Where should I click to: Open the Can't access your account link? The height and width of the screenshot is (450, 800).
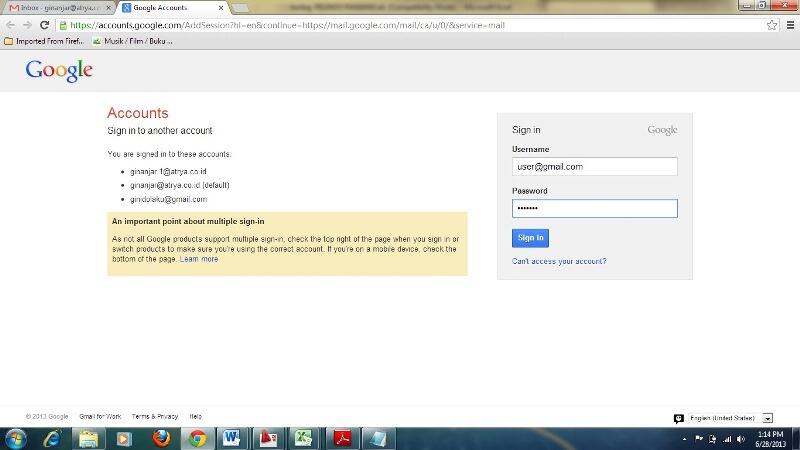pyautogui.click(x=559, y=261)
